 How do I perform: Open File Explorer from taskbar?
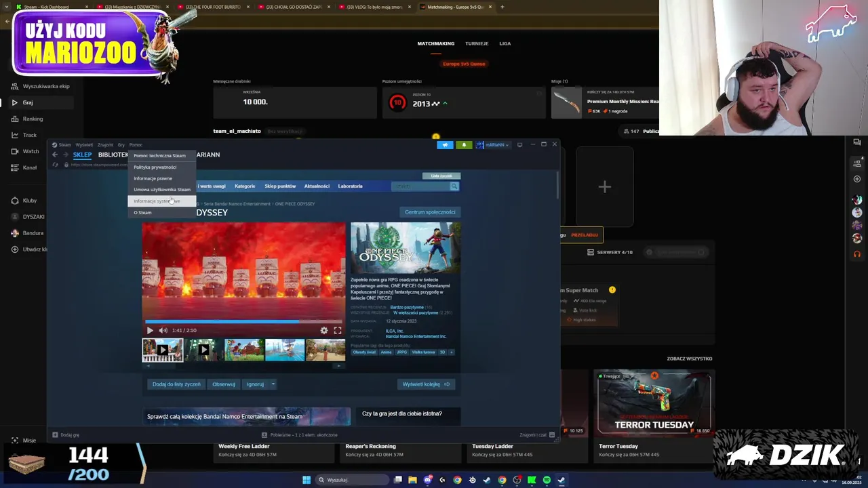coord(412,480)
